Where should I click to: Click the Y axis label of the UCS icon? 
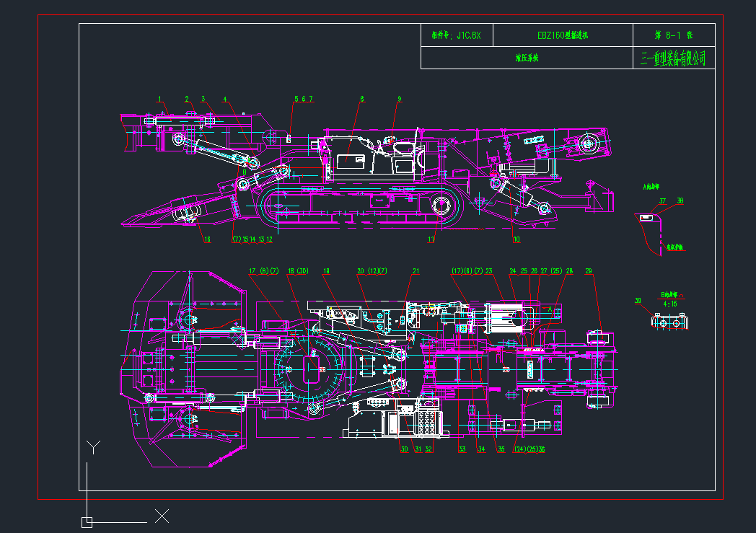point(93,447)
